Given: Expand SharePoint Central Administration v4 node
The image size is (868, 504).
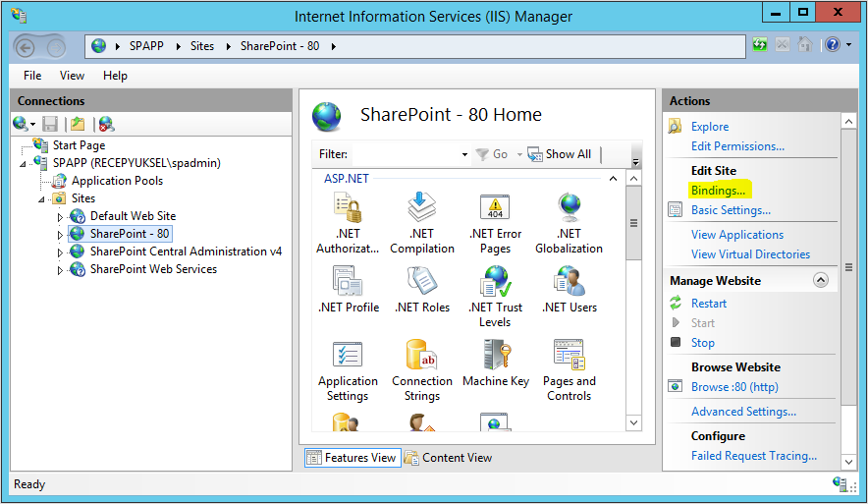Looking at the screenshot, I should tap(60, 252).
